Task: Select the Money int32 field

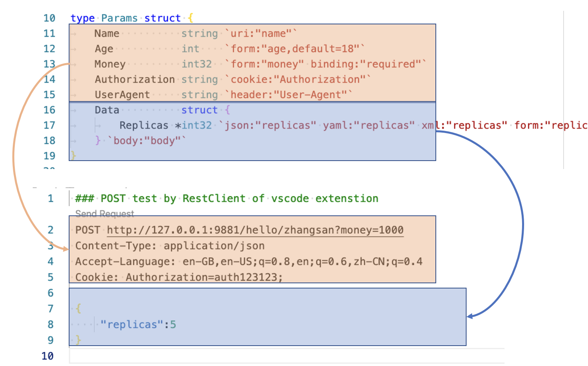Action: coord(110,64)
